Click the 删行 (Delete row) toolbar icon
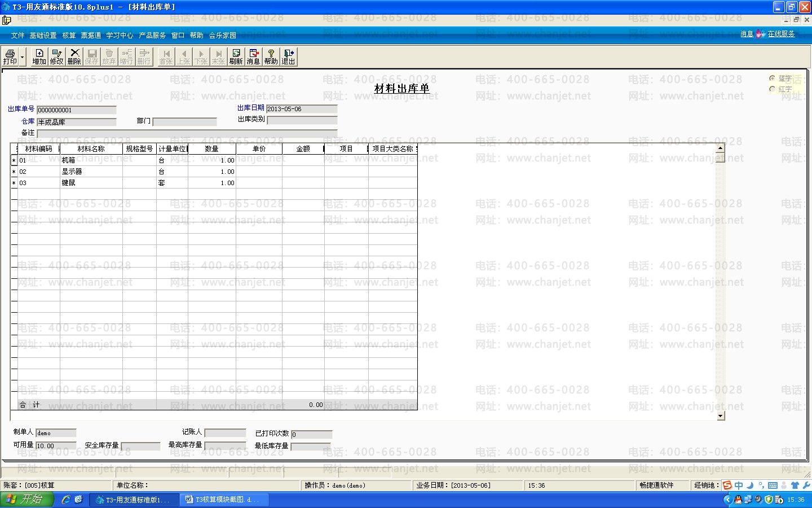The height and width of the screenshot is (508, 812). (144, 57)
